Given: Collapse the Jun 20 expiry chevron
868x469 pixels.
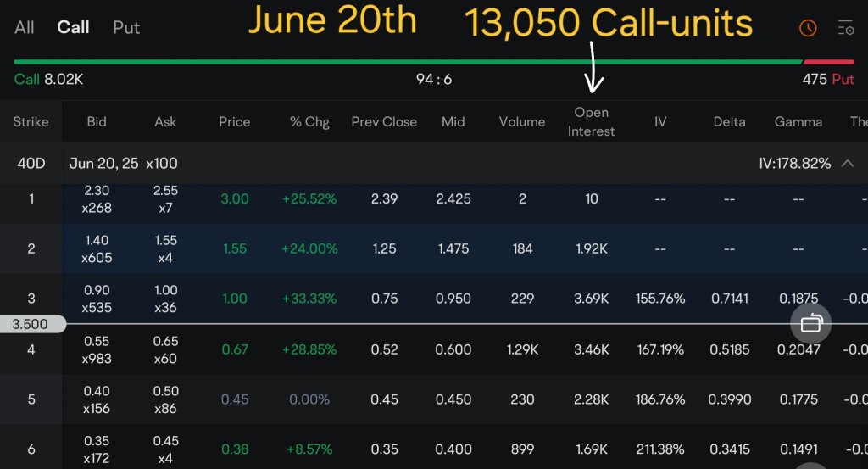Looking at the screenshot, I should (847, 163).
